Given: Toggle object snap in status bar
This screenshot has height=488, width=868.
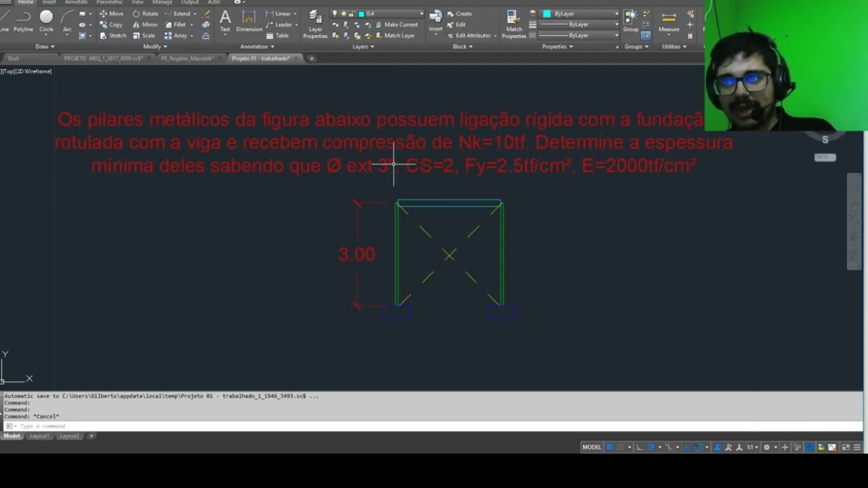Looking at the screenshot, I should click(x=698, y=447).
